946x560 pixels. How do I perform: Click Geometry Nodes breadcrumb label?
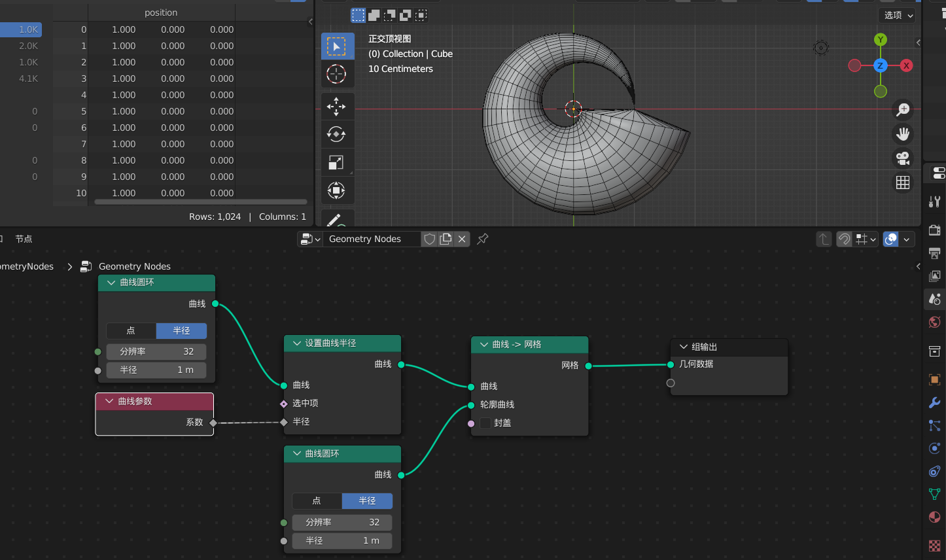[x=135, y=267]
